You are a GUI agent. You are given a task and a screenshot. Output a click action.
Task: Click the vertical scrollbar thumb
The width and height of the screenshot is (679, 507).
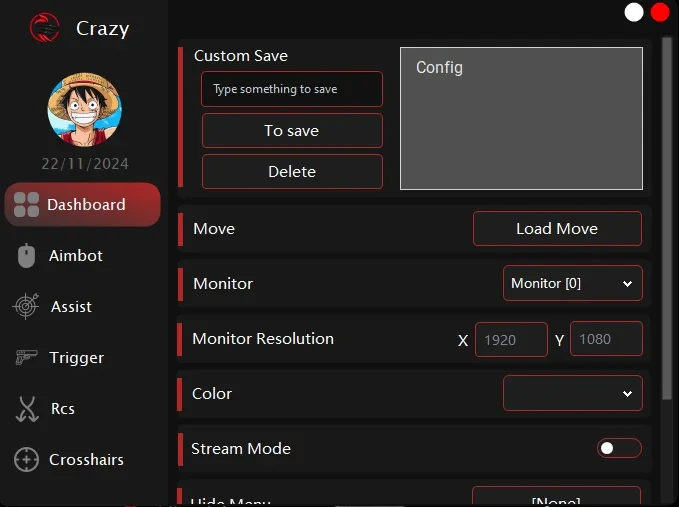(x=667, y=218)
